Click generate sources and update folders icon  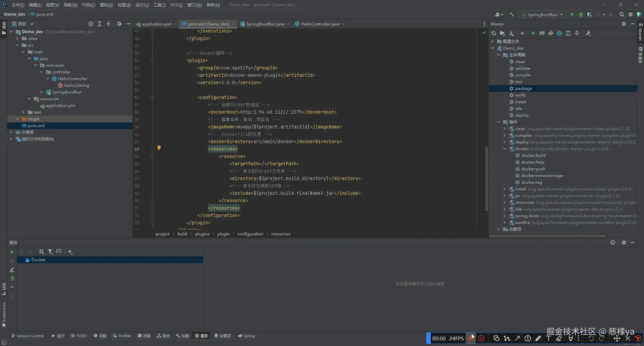pyautogui.click(x=502, y=33)
